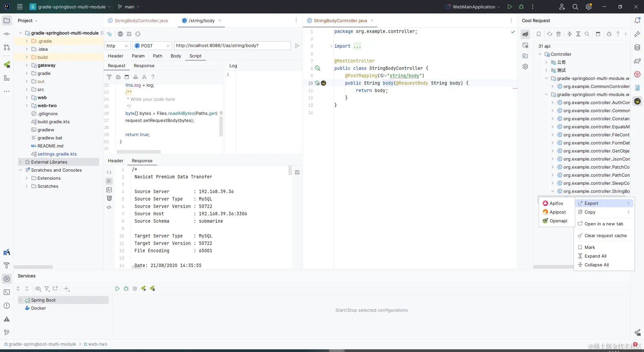Send the request with the paper-plane icon
644x352 pixels.
click(297, 46)
